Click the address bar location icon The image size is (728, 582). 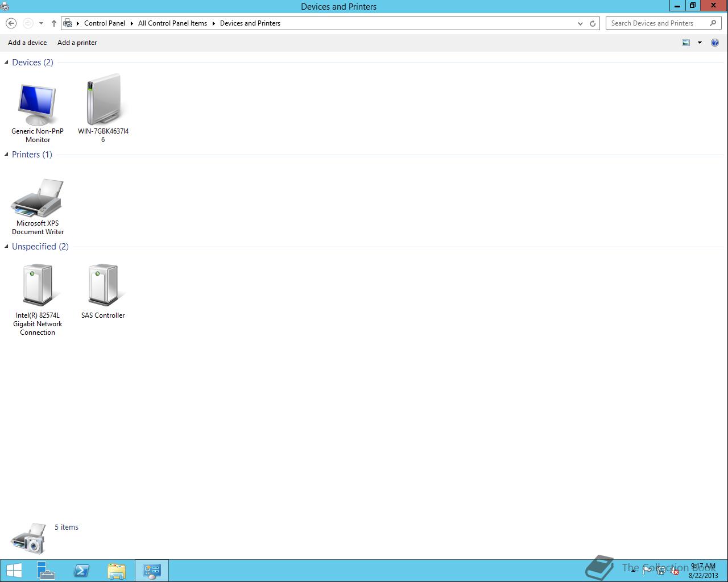click(68, 23)
